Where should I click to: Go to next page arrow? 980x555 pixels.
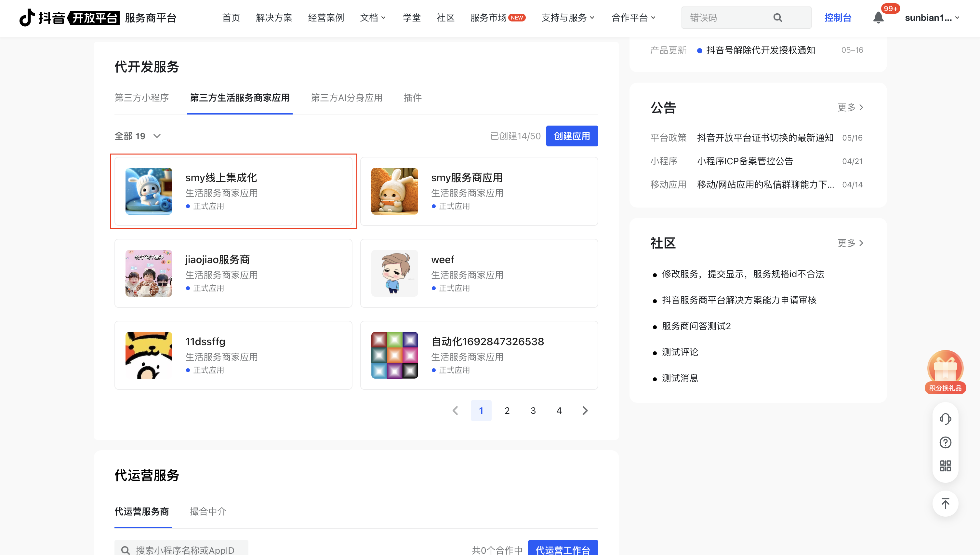coord(585,411)
